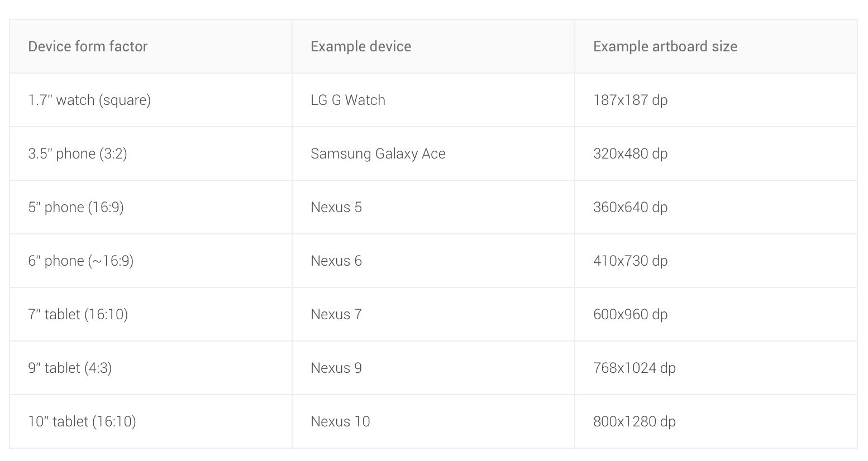
Task: Click the 187x187 dp value
Action: [631, 100]
